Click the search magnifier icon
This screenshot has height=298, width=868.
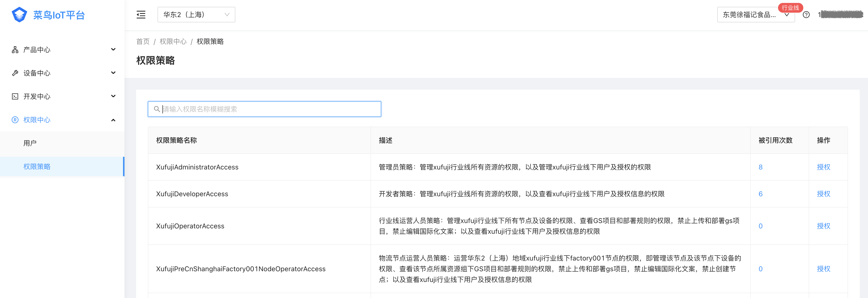pyautogui.click(x=157, y=109)
